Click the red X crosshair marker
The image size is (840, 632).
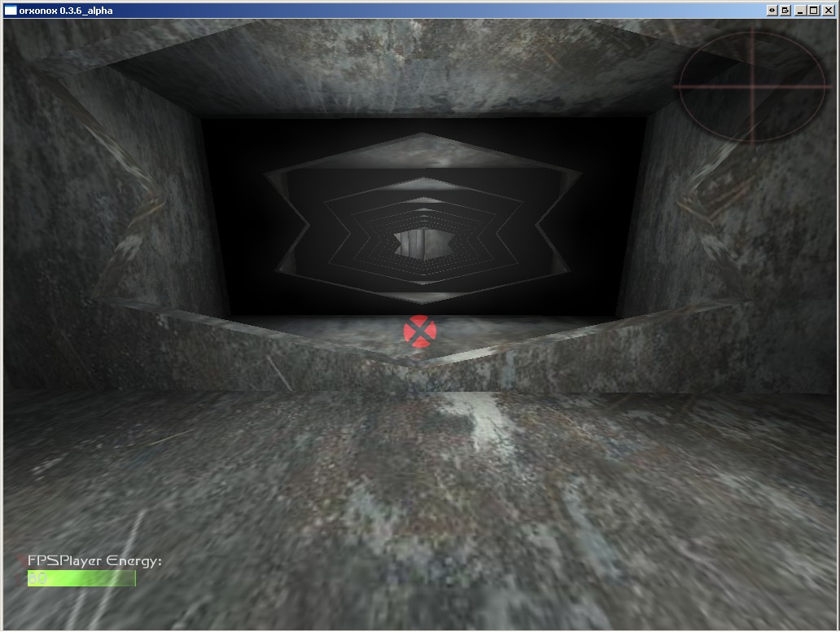[x=420, y=331]
